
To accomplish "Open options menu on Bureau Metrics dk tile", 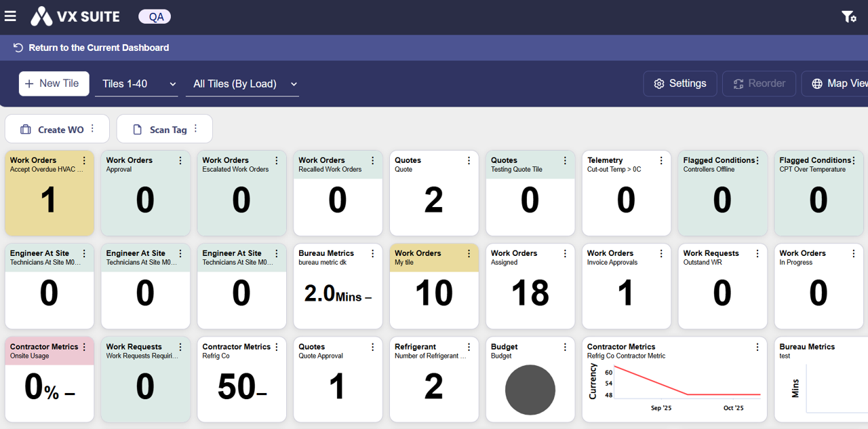I will pyautogui.click(x=373, y=254).
